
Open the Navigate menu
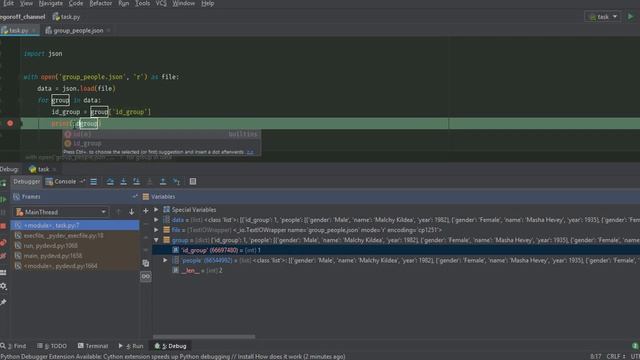(x=51, y=3)
